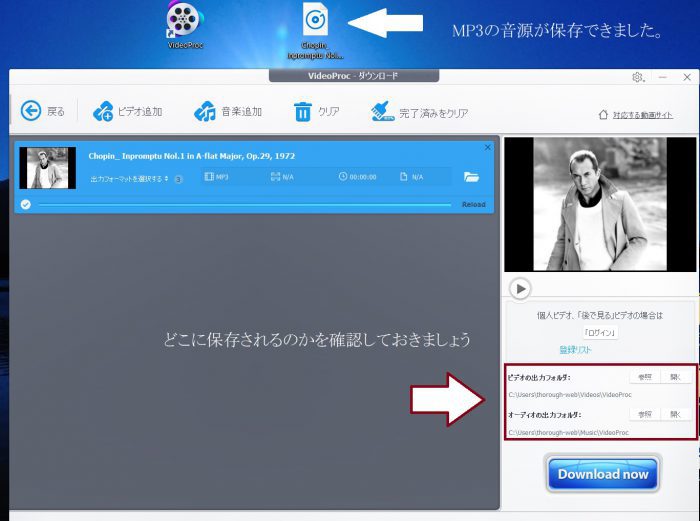Click the download progress bar of Chopin item
The height and width of the screenshot is (521, 700).
coord(245,205)
